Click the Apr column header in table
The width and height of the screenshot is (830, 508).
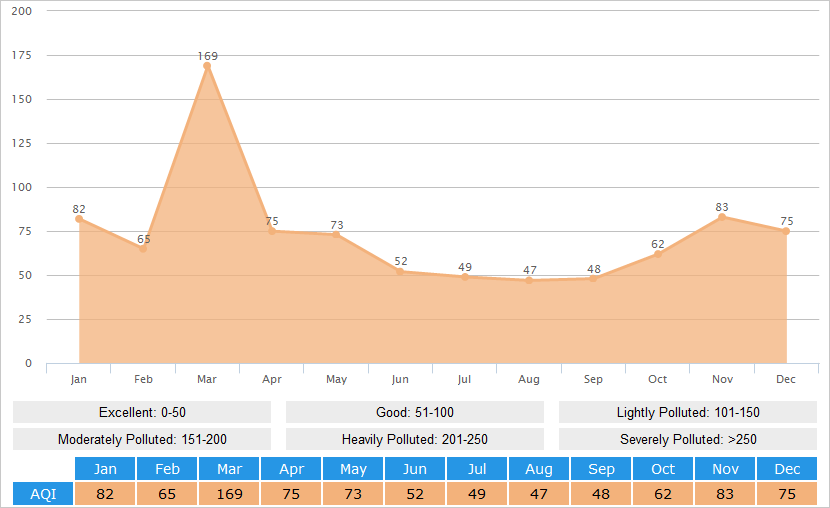tap(291, 469)
